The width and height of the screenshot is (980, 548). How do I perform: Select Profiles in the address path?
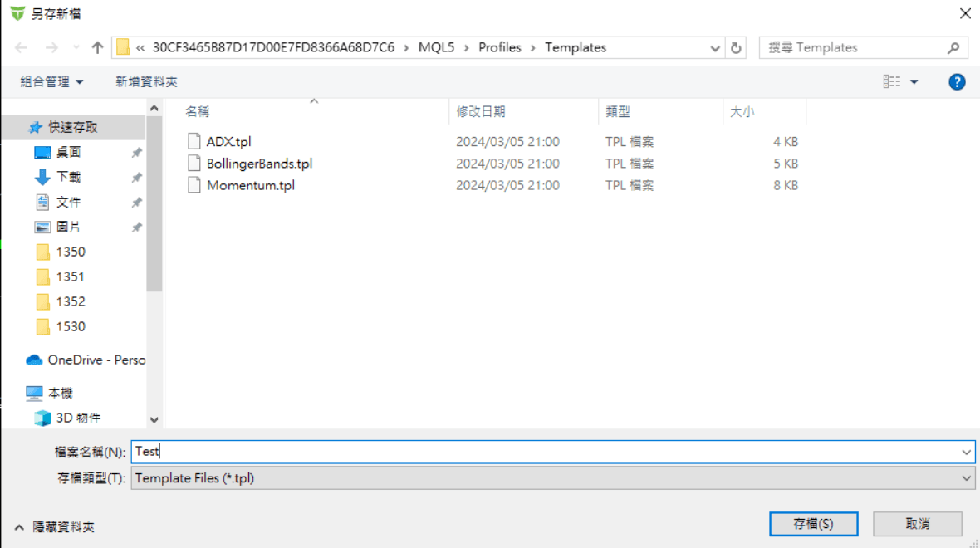pos(499,47)
